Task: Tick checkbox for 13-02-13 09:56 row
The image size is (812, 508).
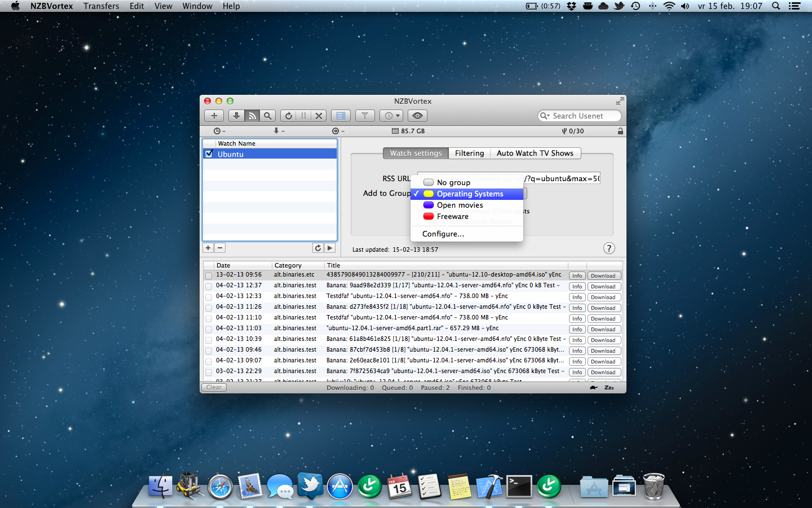Action: coord(209,275)
